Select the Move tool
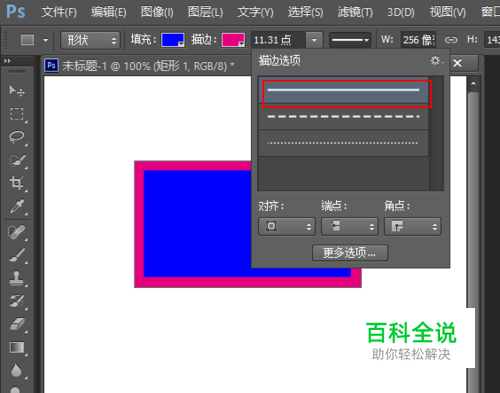This screenshot has height=393, width=500. coord(17,91)
